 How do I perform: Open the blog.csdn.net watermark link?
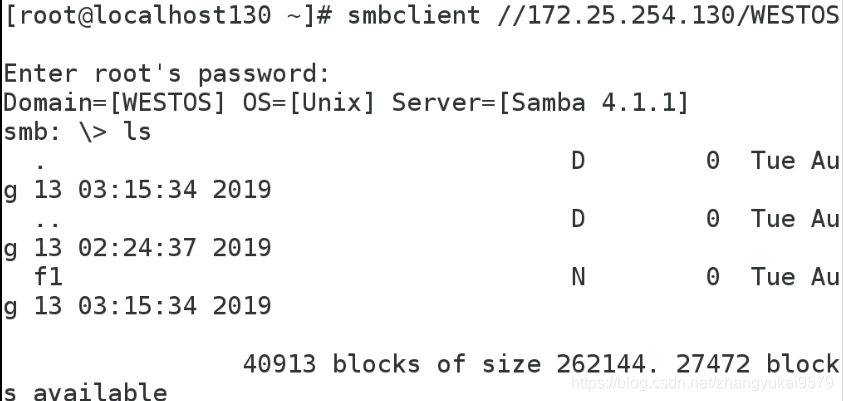[x=702, y=383]
